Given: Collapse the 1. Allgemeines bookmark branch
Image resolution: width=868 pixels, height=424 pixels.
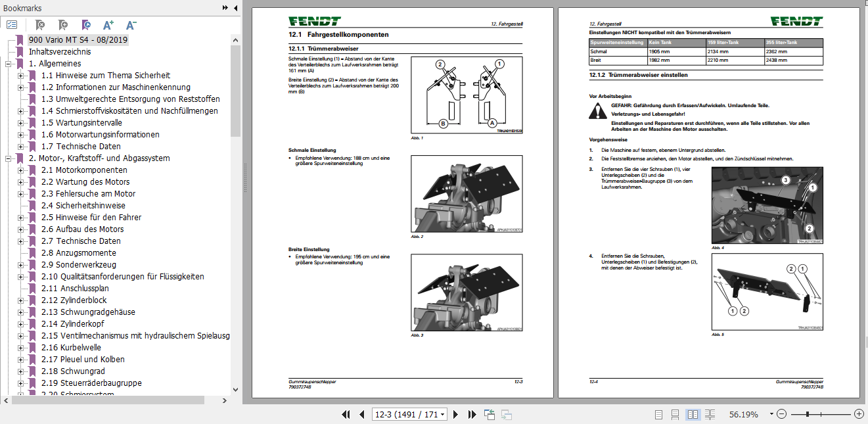Looking at the screenshot, I should tap(9, 64).
